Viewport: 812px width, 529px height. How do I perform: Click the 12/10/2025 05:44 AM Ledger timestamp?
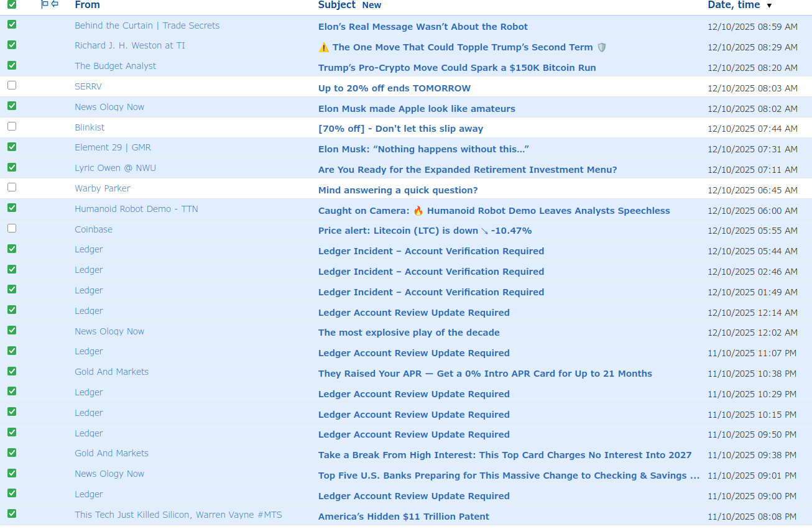(752, 252)
